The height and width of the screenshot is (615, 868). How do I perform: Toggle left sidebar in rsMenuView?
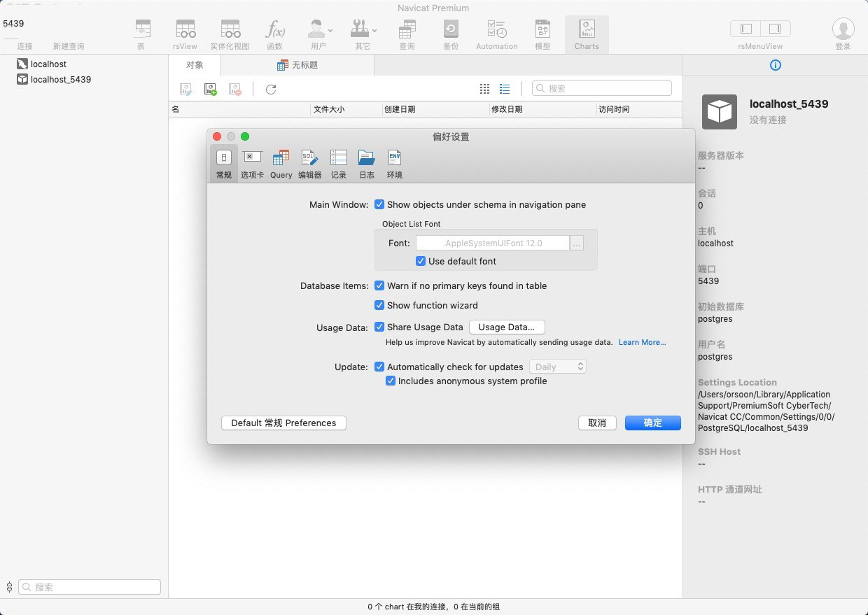tap(745, 29)
